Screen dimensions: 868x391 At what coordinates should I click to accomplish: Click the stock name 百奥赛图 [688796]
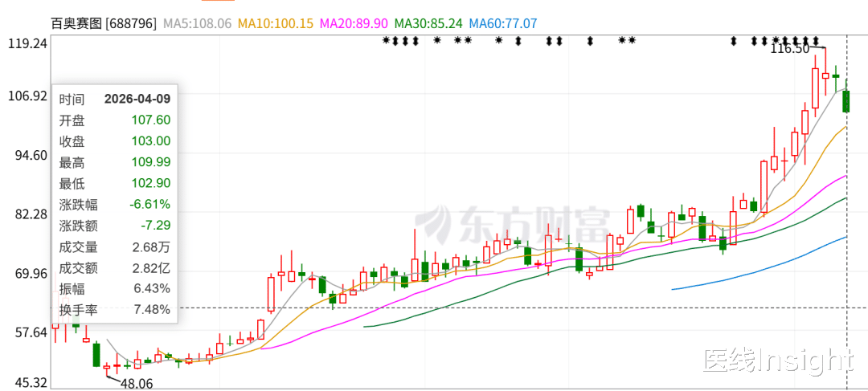pyautogui.click(x=104, y=24)
